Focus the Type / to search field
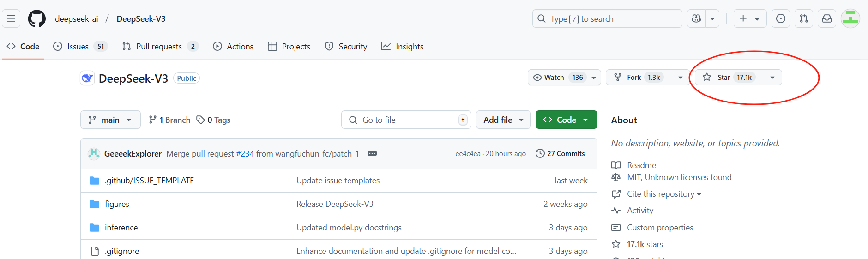 tap(607, 18)
